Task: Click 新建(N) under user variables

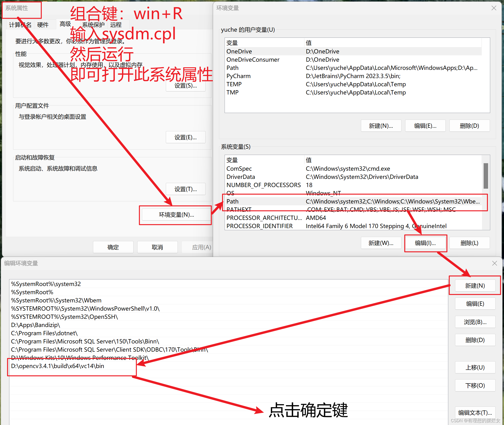Action: 381,125
